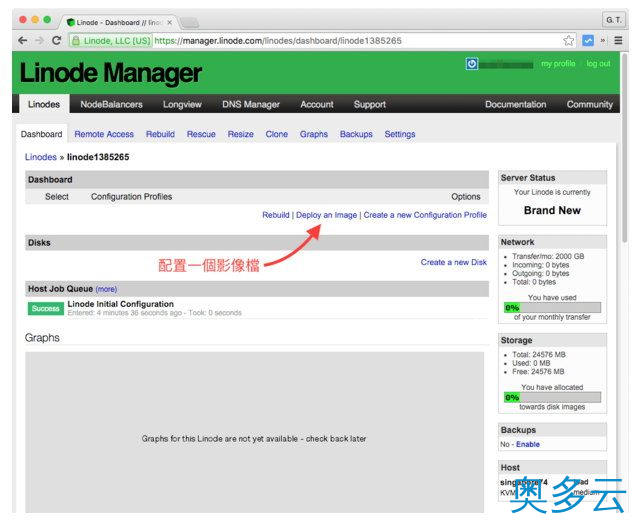Viewport: 637px width, 524px height.
Task: Click the green SSL padlock icon
Action: coord(76,41)
